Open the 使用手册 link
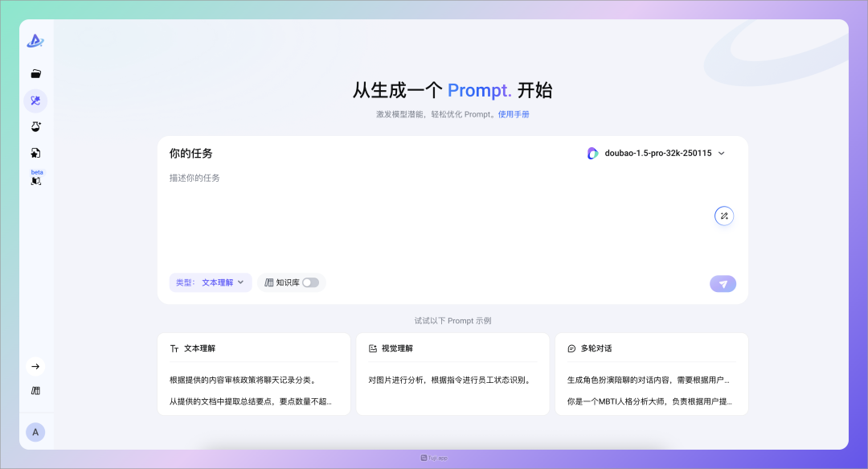The image size is (868, 469). [513, 114]
